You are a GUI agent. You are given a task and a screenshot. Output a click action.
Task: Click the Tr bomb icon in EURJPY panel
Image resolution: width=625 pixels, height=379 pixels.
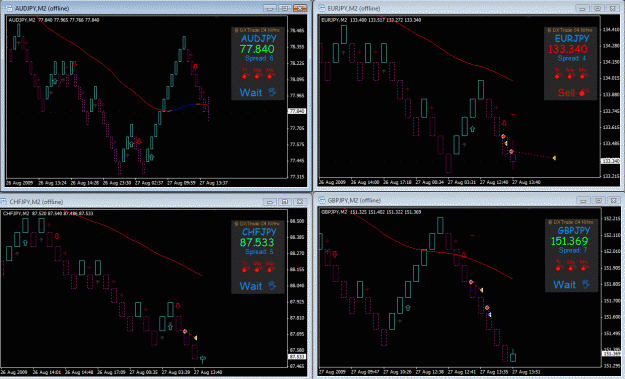[558, 75]
